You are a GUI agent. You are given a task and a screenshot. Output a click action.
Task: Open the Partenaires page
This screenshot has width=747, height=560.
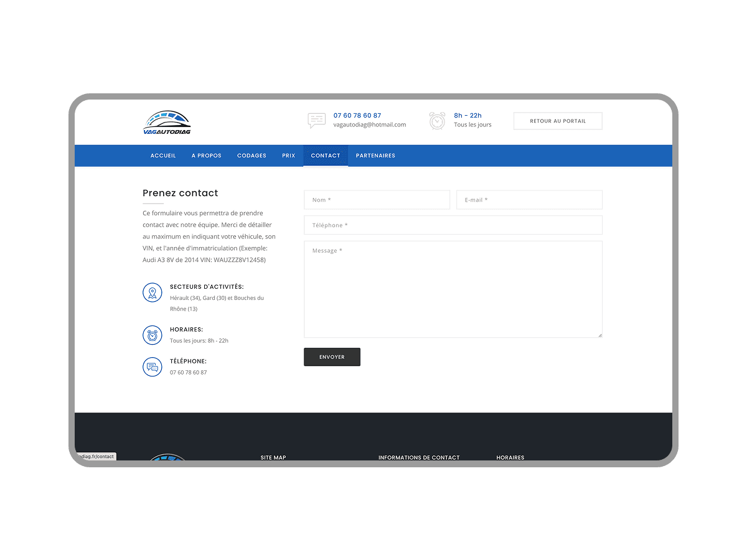(375, 156)
